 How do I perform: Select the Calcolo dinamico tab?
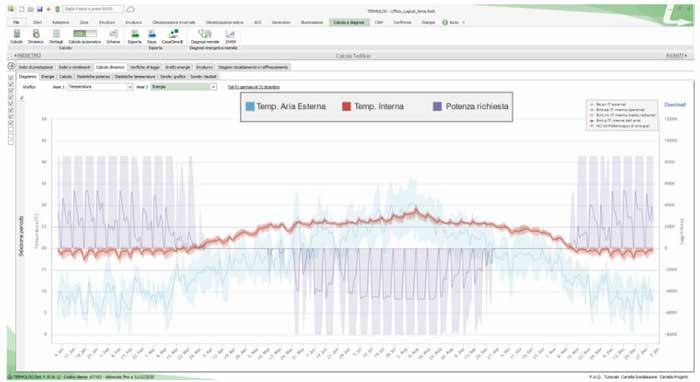[110, 67]
